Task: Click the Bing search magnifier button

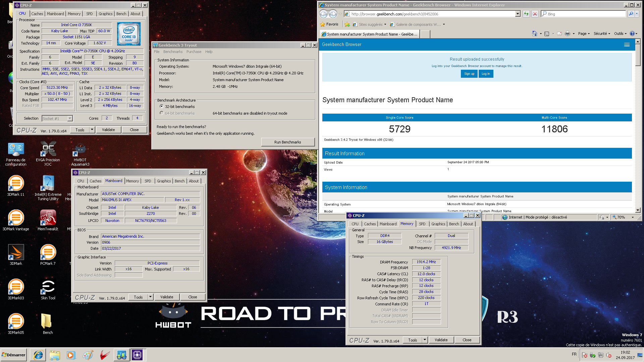Action: tap(631, 14)
